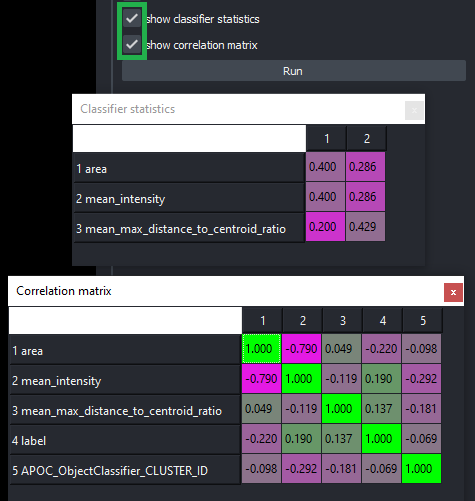Screen dimensions: 475x501
Task: Click the Correlation matrix title bar
Action: (226, 291)
